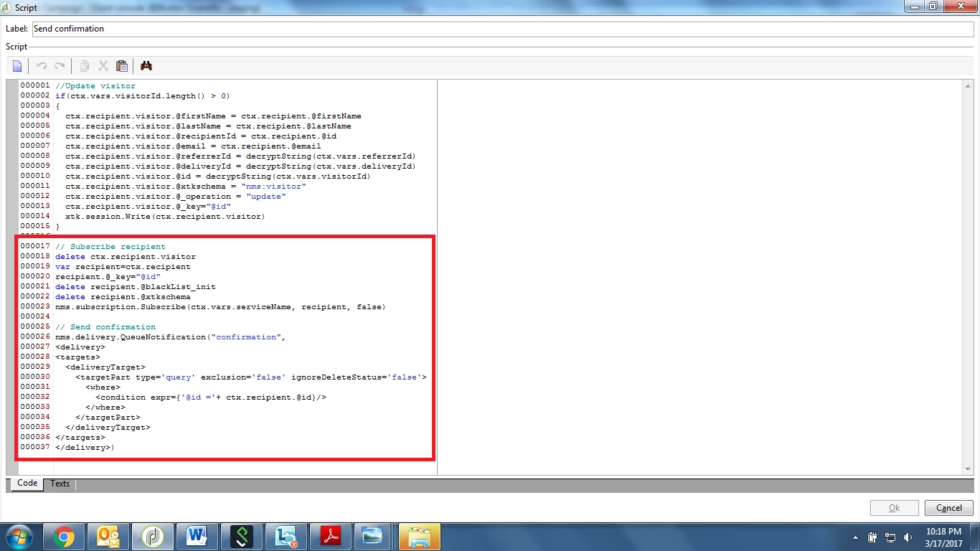This screenshot has width=980, height=551.
Task: Click "delete recipient.@xtkschema" line
Action: tap(123, 297)
